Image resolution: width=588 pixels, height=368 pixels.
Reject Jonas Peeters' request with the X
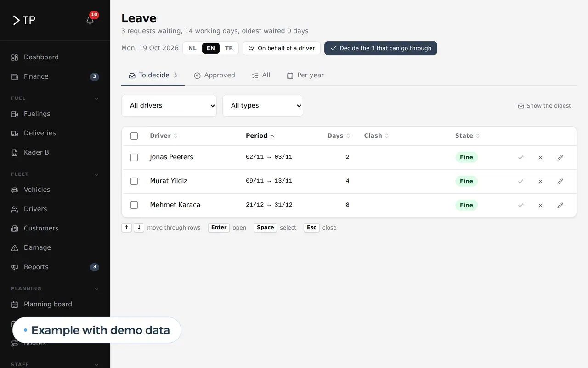tap(540, 157)
